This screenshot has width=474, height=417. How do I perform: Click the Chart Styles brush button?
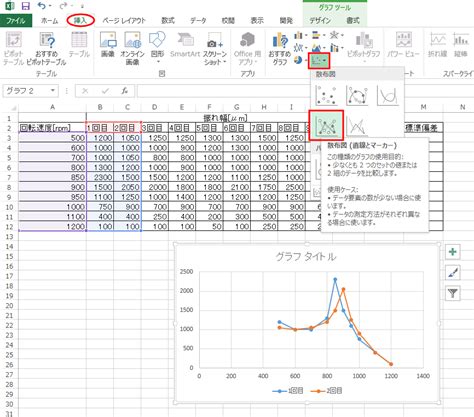(x=453, y=273)
